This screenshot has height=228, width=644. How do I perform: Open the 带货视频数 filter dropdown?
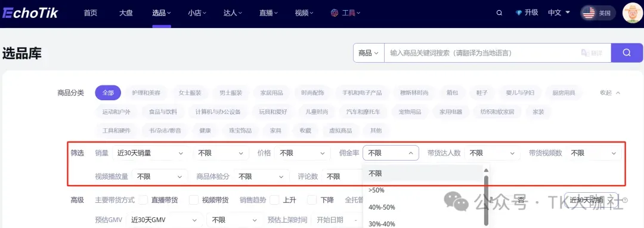(x=593, y=153)
